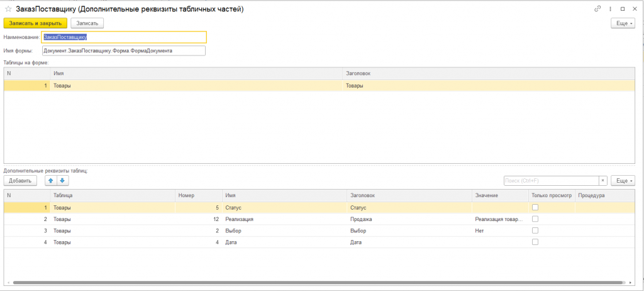644x291 pixels.
Task: Toggle Только просмотр for Выбор row
Action: 535,231
